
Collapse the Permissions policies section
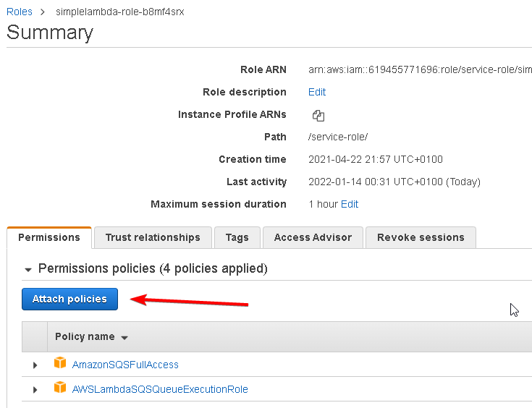tap(28, 270)
